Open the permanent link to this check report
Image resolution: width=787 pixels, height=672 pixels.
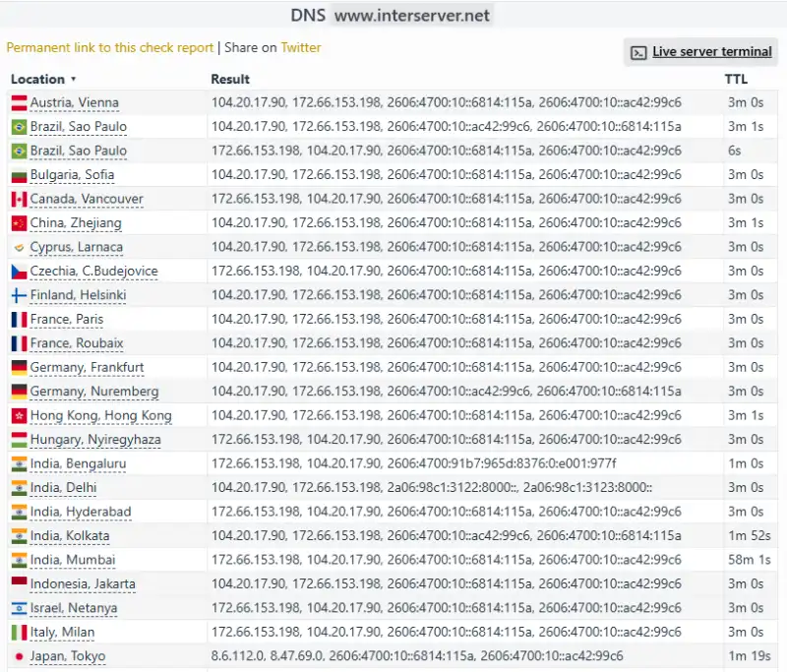[108, 47]
